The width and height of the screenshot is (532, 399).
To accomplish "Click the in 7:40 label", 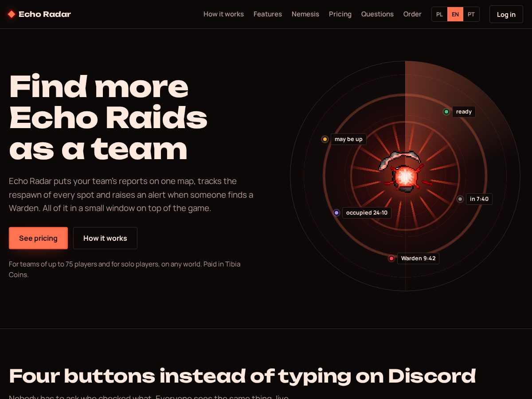I will [x=479, y=199].
